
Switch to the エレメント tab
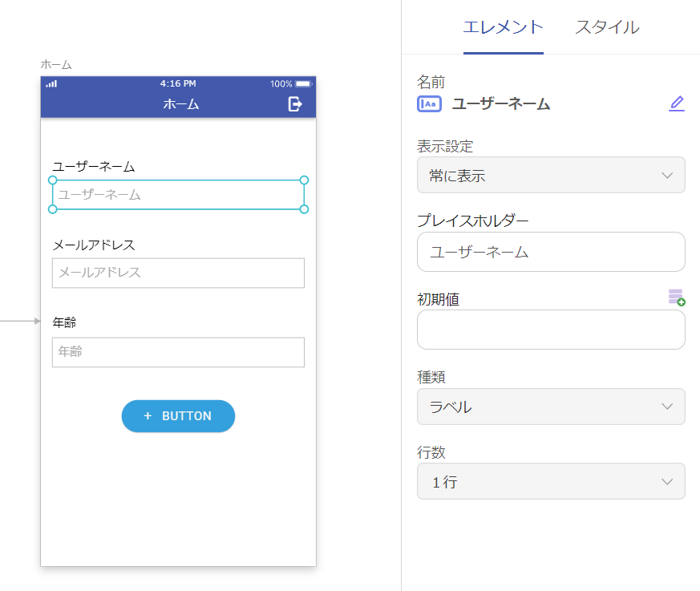tap(503, 27)
